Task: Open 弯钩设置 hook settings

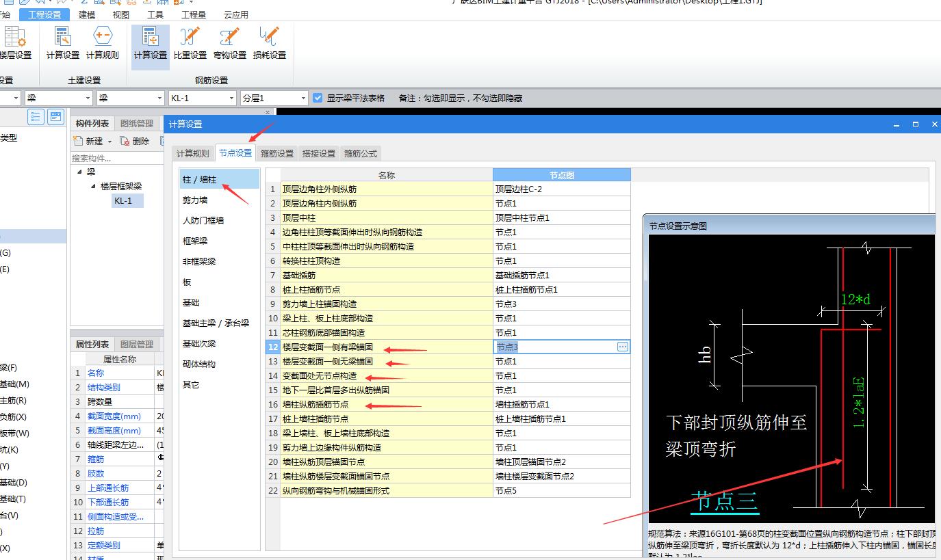Action: pyautogui.click(x=230, y=44)
